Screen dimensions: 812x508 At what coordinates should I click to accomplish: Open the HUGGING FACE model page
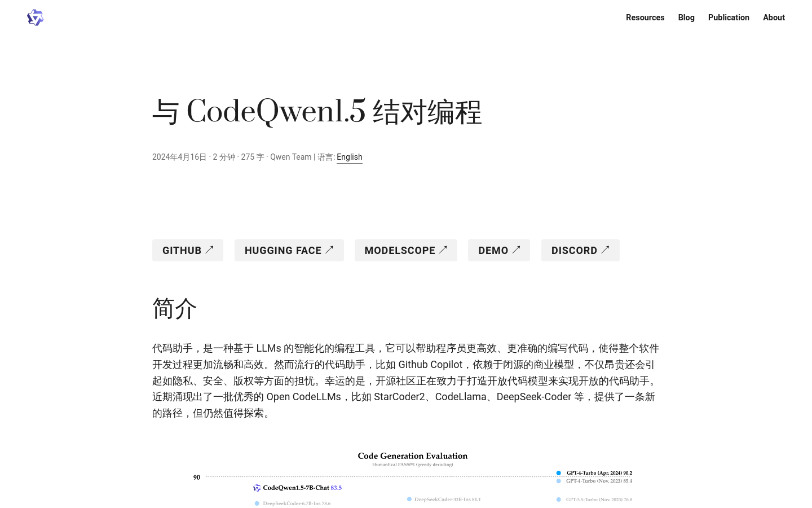(x=289, y=250)
